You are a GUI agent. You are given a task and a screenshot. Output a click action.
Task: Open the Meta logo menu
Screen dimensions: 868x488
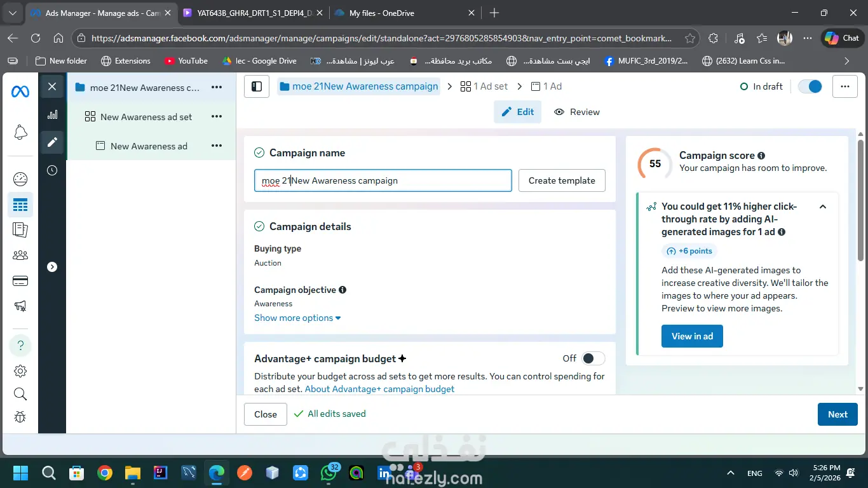coord(20,92)
